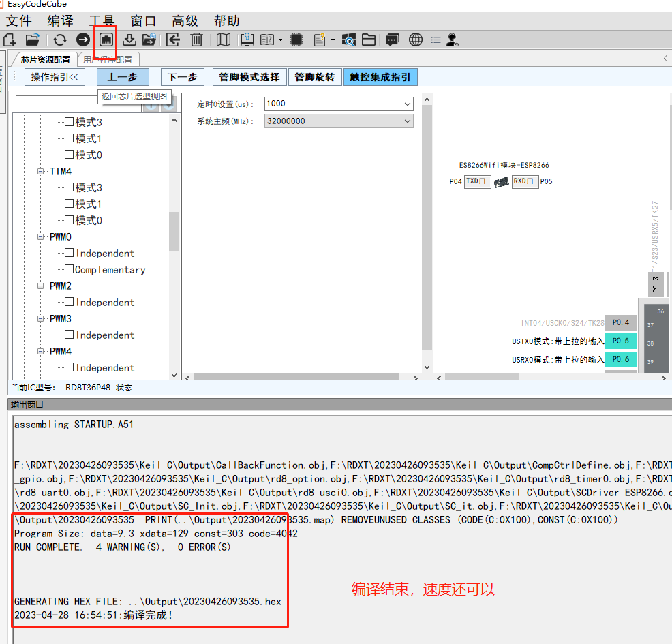Click the 触控集成指引 button

pyautogui.click(x=380, y=77)
